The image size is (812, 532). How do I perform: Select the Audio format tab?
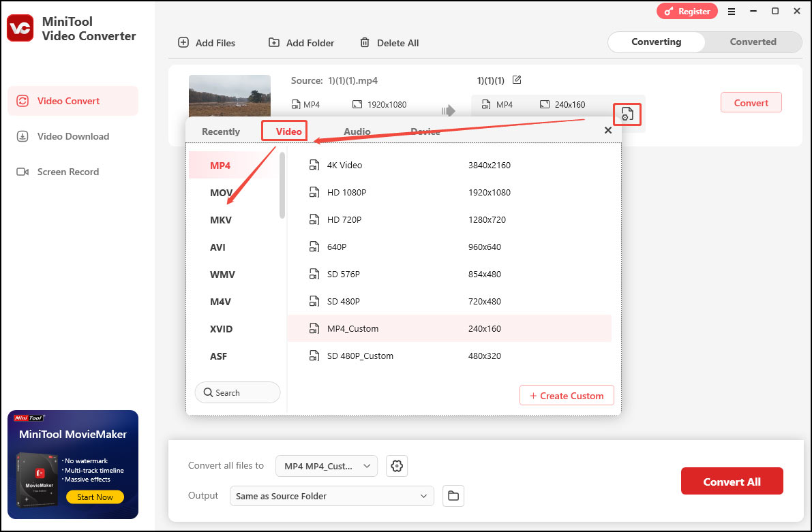[357, 131]
